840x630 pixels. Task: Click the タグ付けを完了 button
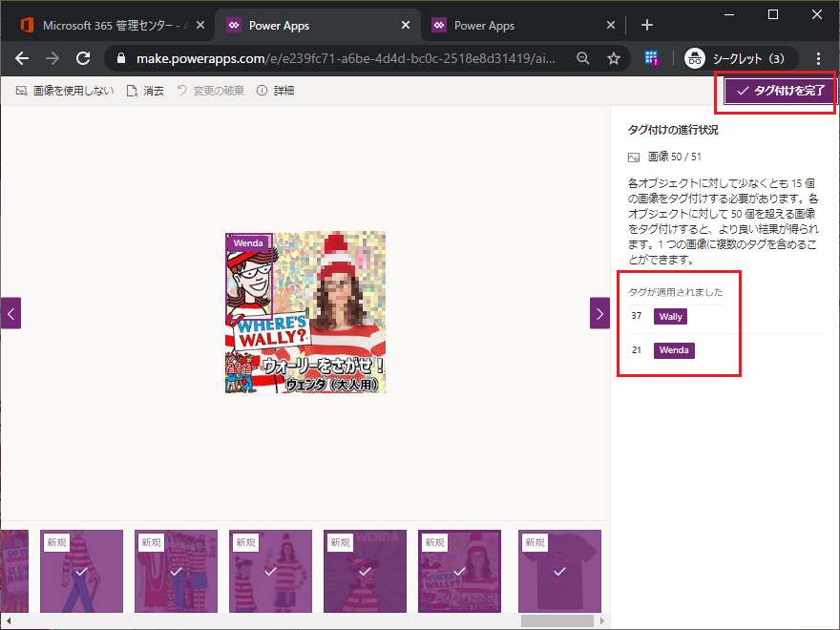pos(780,91)
